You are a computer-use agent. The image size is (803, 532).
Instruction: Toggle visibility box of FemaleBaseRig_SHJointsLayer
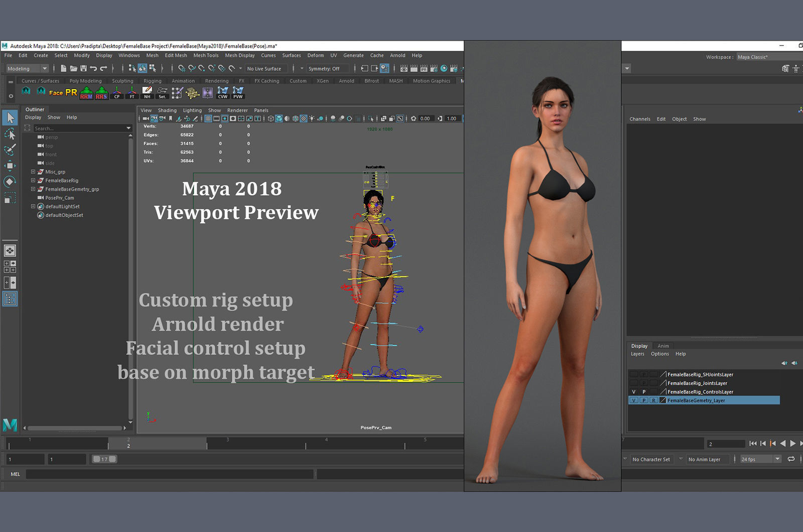point(634,374)
